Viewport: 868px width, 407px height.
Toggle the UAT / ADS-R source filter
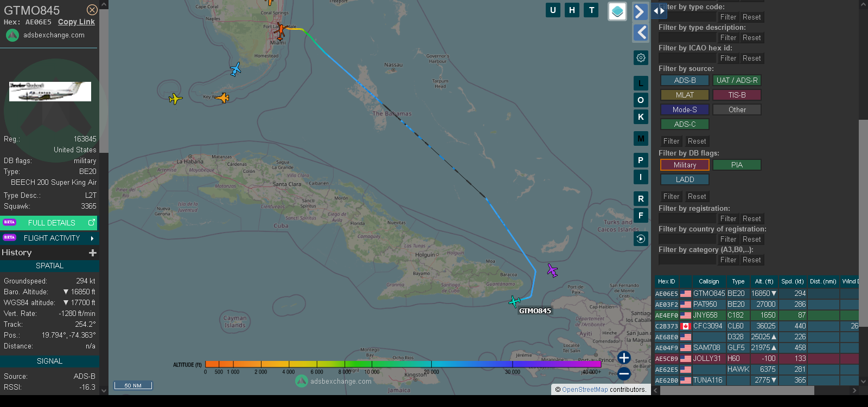pos(737,80)
